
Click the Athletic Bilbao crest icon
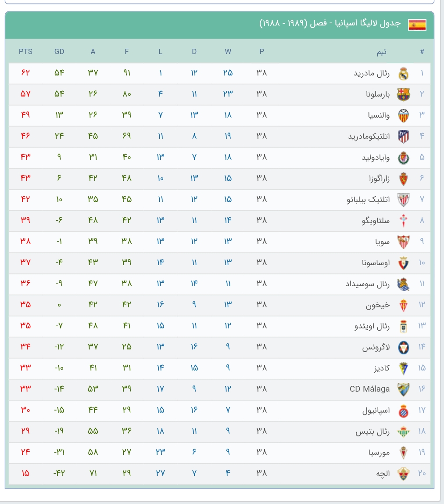(x=403, y=200)
